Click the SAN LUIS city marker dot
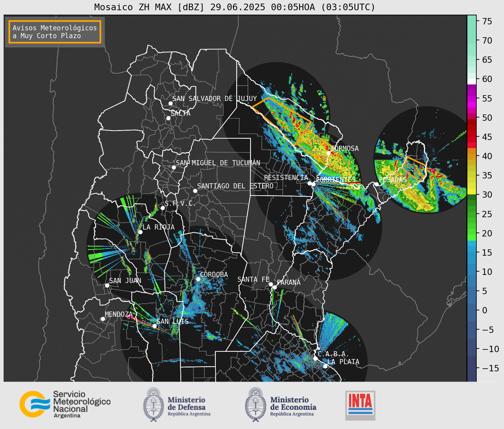 point(154,326)
